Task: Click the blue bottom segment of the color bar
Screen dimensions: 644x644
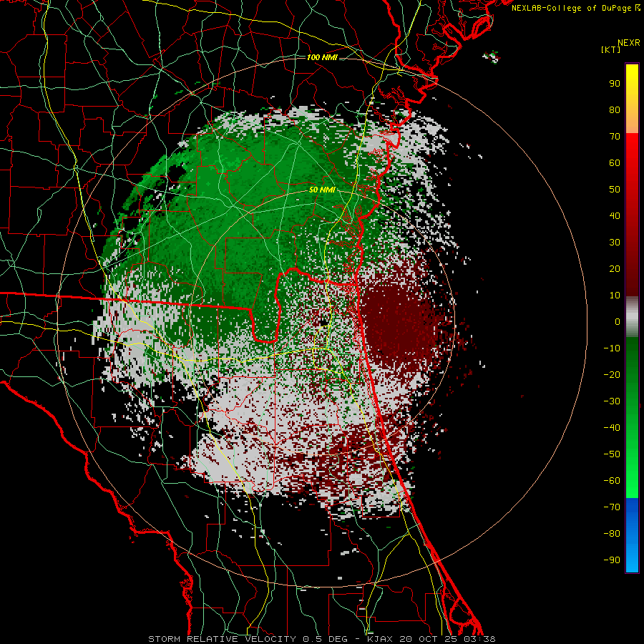Action: (x=632, y=535)
